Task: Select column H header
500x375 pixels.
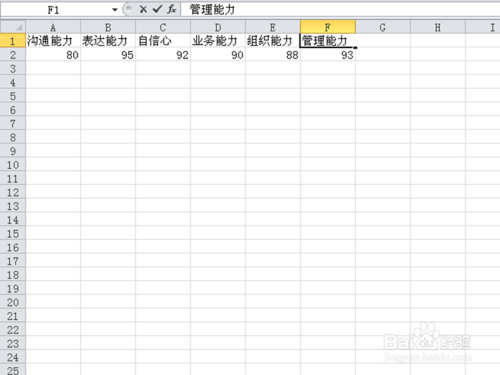Action: tap(438, 27)
